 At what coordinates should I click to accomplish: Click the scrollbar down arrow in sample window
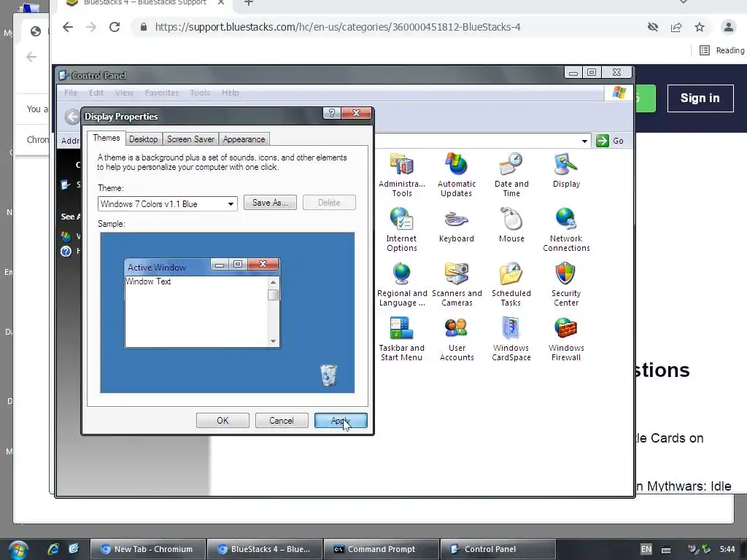tap(273, 341)
